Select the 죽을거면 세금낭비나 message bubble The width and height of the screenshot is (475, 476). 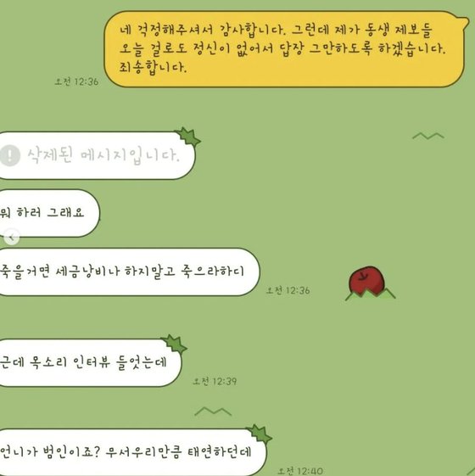[x=130, y=272]
